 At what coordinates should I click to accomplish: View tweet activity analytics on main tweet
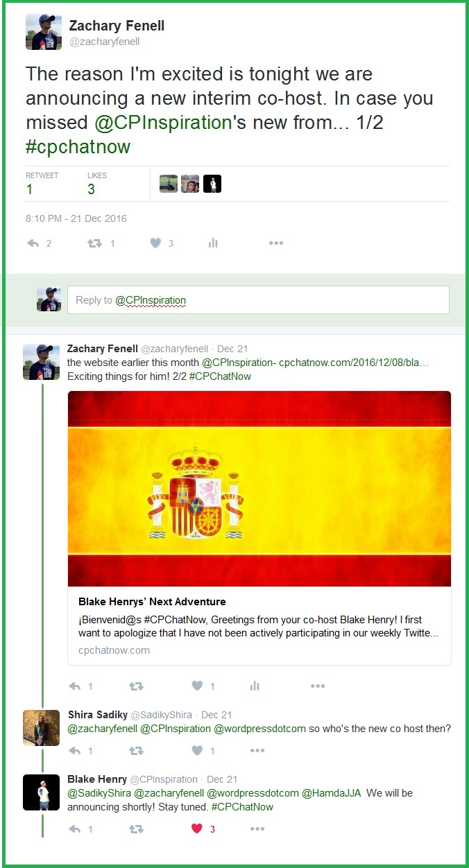[213, 243]
